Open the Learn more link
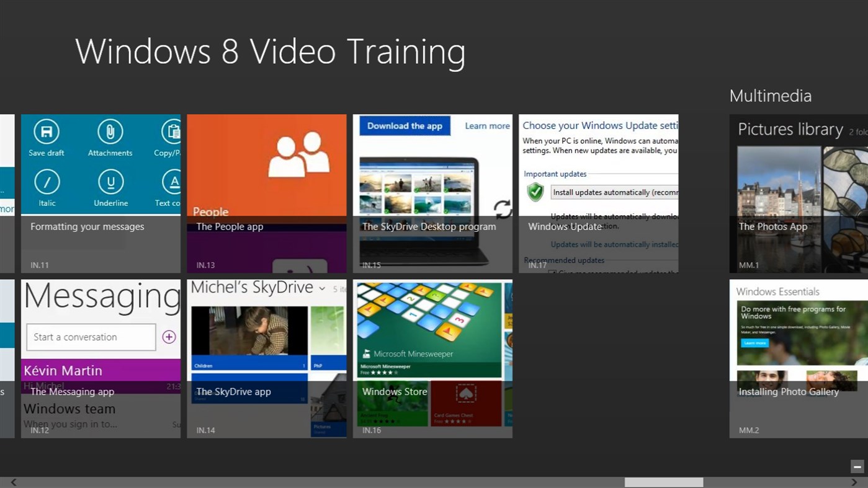 coord(487,125)
